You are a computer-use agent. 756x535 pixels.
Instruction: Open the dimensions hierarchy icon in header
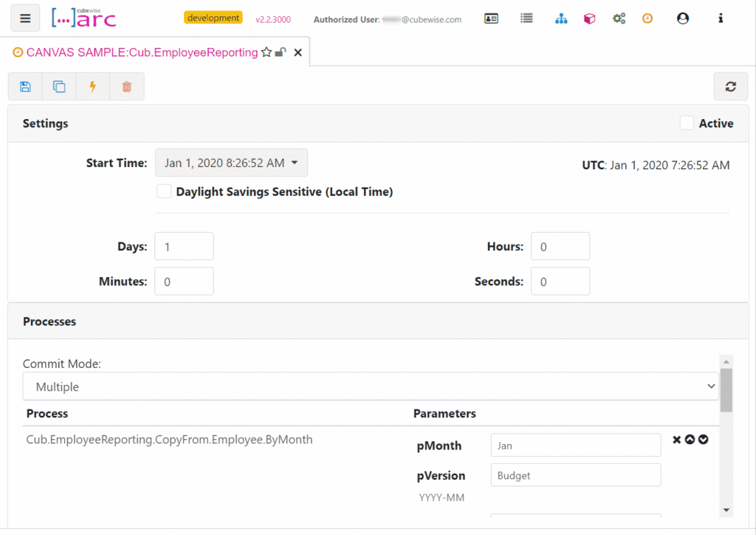[x=561, y=18]
